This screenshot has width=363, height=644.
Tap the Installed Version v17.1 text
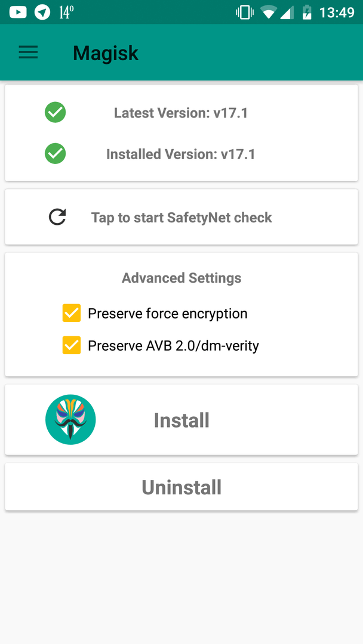pyautogui.click(x=181, y=154)
